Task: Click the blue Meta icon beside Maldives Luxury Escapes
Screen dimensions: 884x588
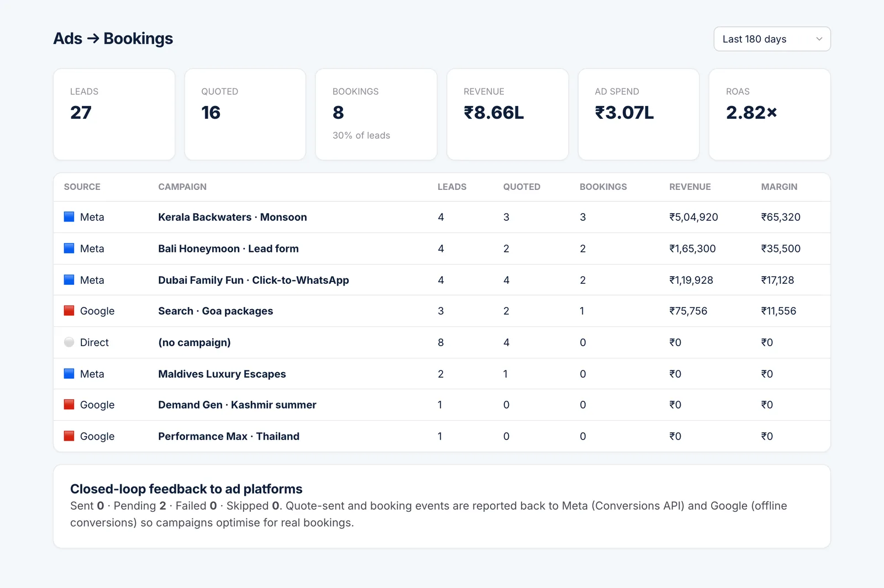Action: (x=69, y=374)
